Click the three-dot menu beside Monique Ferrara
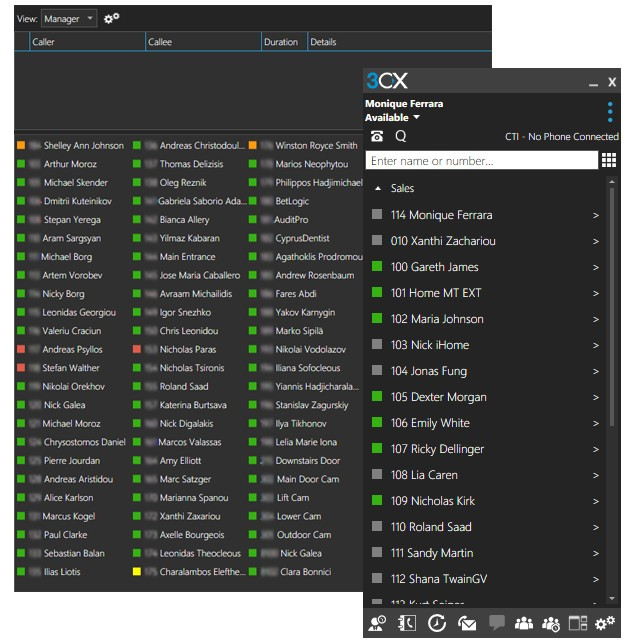625x640 pixels. pyautogui.click(x=610, y=110)
